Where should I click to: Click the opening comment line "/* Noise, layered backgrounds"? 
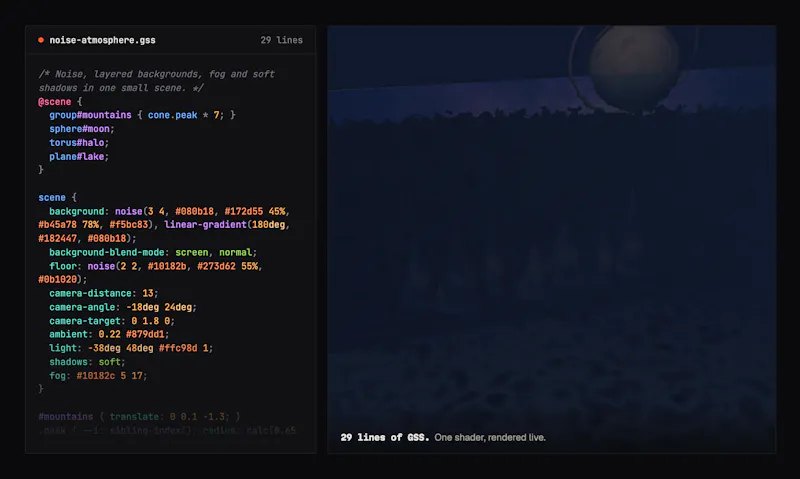(157, 74)
